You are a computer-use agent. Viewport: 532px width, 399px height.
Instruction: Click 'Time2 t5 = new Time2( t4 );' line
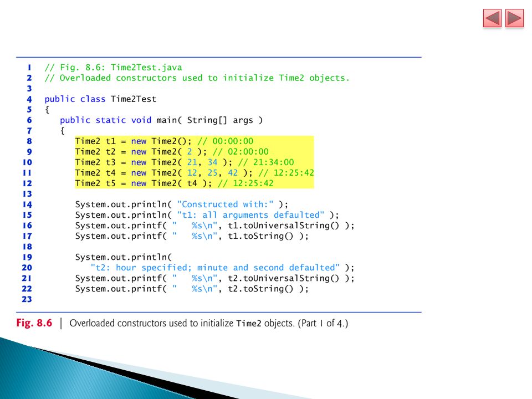click(x=175, y=183)
